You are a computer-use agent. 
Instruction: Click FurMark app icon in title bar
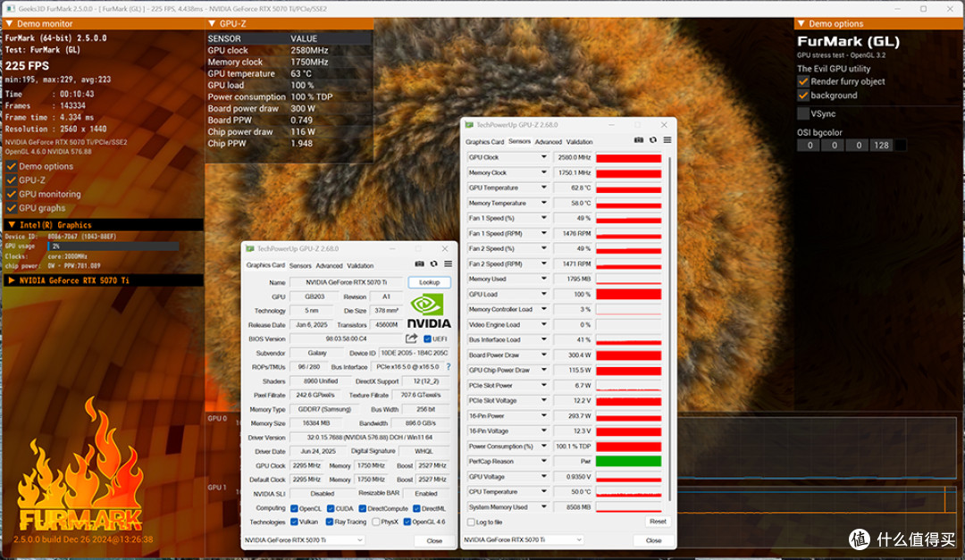[10, 9]
